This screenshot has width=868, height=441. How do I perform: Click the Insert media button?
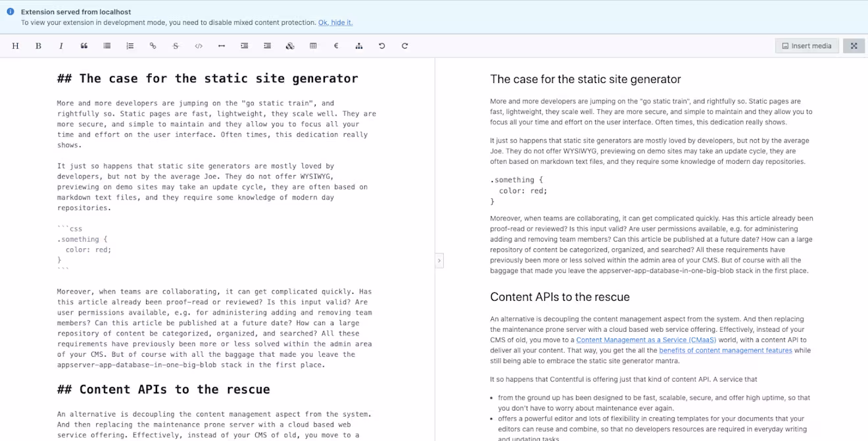[x=807, y=46]
